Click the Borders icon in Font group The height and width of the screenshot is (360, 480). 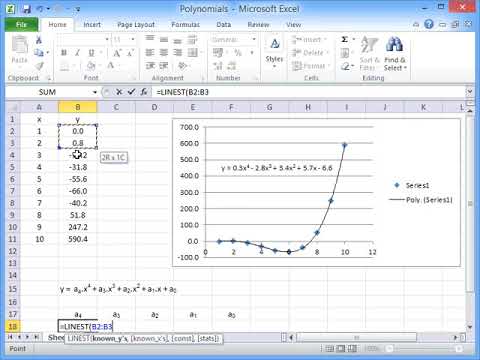point(65,66)
